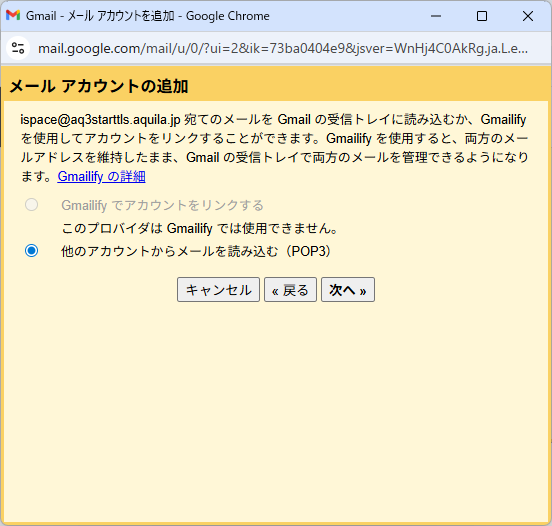Click the キャンセル button
The width and height of the screenshot is (552, 526).
click(x=218, y=290)
